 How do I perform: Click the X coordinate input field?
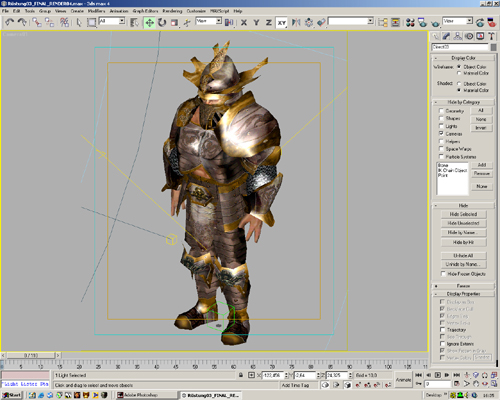click(273, 375)
